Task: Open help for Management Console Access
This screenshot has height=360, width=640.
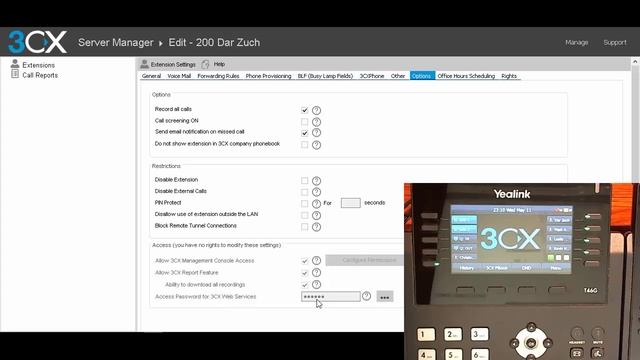Action: click(316, 260)
